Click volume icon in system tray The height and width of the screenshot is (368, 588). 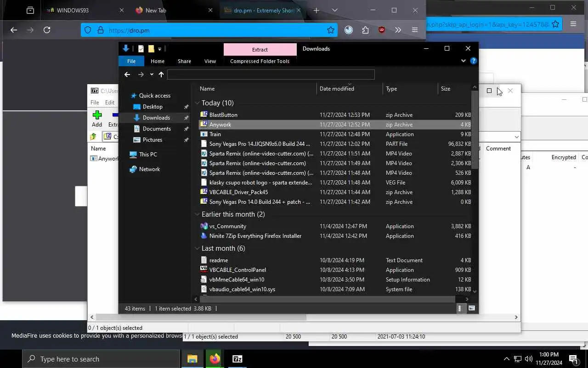point(529,359)
